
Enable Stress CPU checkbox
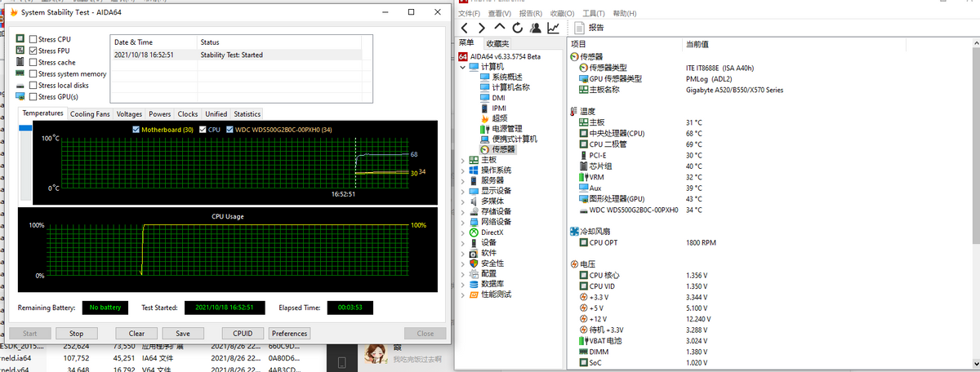click(x=33, y=39)
